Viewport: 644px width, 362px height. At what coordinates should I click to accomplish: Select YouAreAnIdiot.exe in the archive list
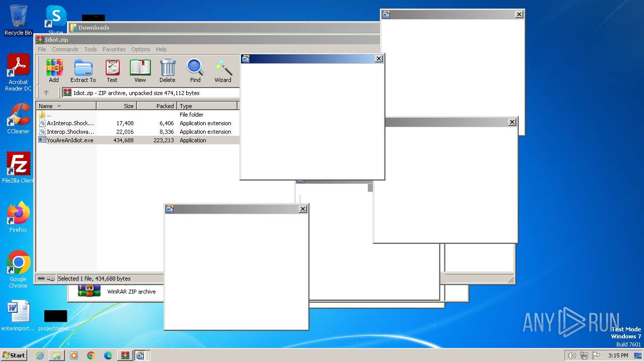click(x=138, y=140)
